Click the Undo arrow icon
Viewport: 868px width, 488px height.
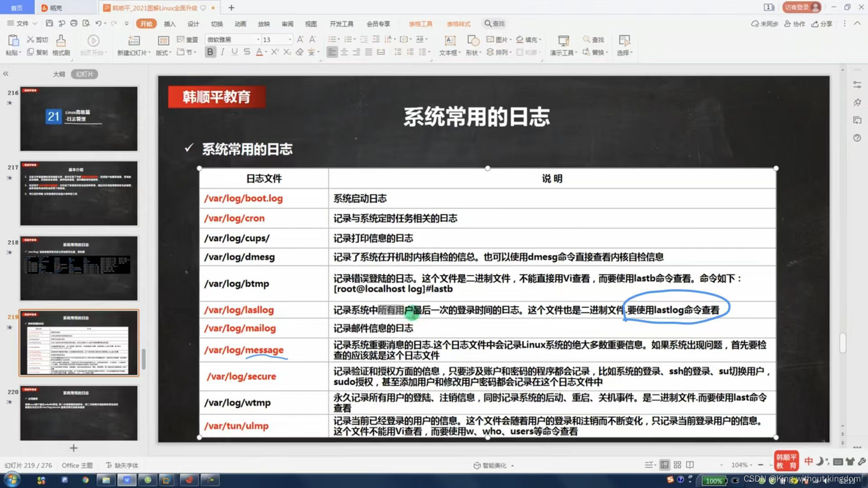(x=98, y=23)
